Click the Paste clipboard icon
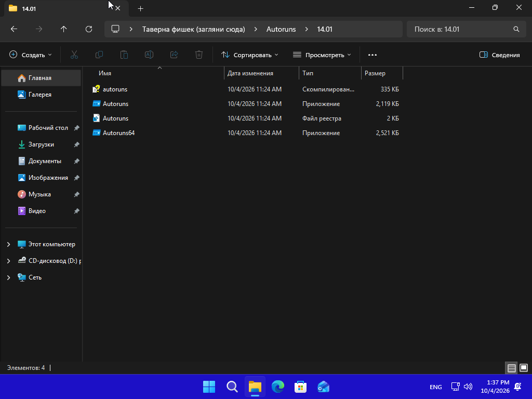Image resolution: width=532 pixels, height=399 pixels. pyautogui.click(x=124, y=55)
